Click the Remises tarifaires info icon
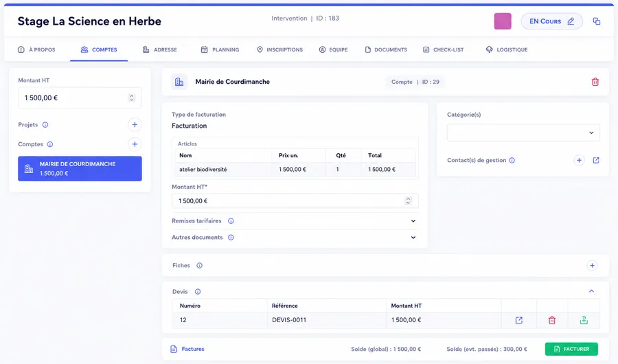 click(231, 221)
